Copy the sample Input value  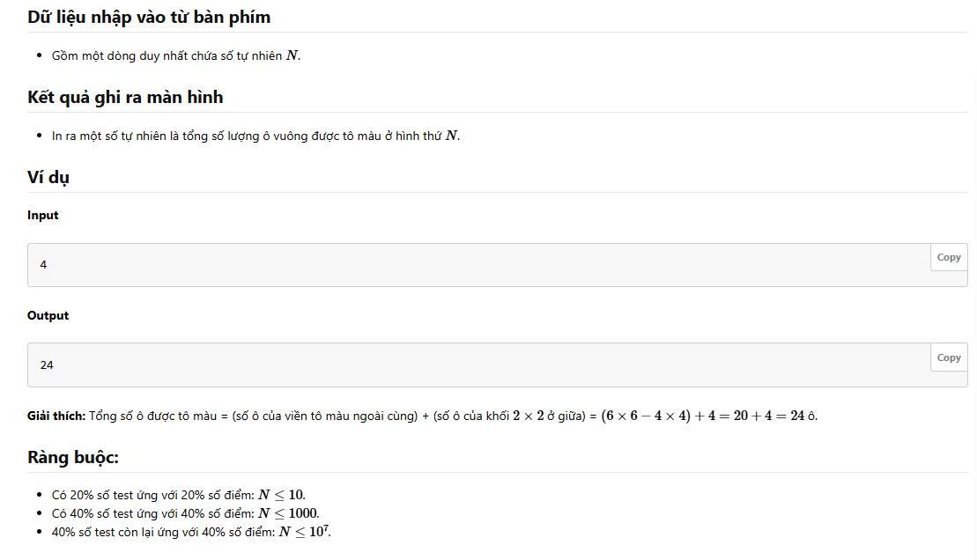click(x=948, y=257)
